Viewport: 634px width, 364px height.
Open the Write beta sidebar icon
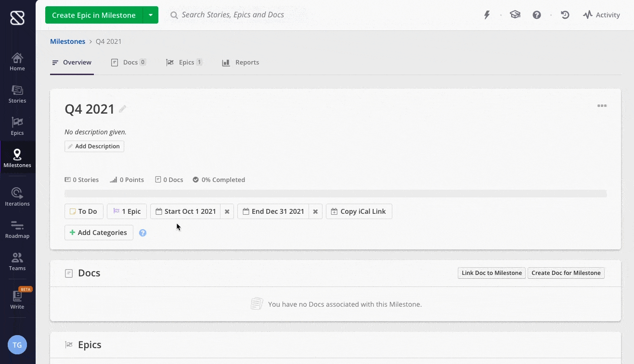click(17, 299)
